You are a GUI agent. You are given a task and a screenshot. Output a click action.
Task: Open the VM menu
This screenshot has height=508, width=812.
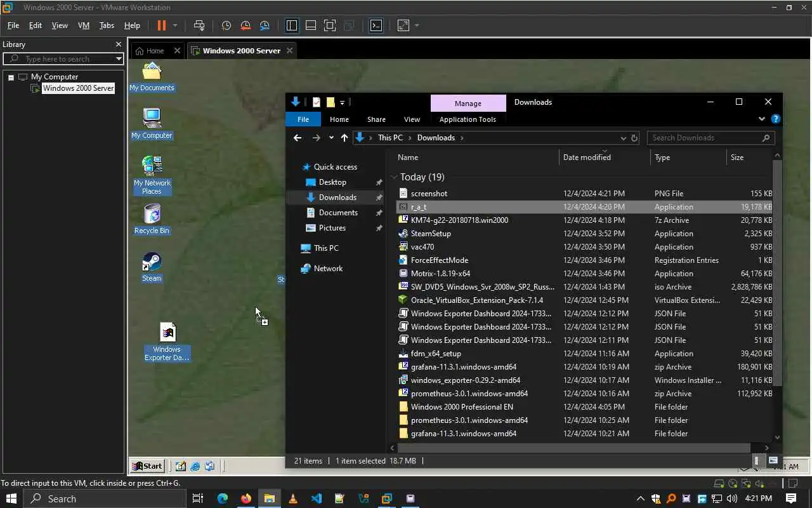pyautogui.click(x=83, y=25)
